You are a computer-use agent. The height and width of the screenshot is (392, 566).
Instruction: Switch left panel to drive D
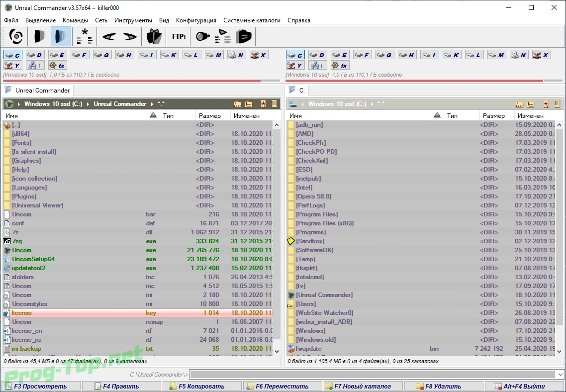point(35,55)
